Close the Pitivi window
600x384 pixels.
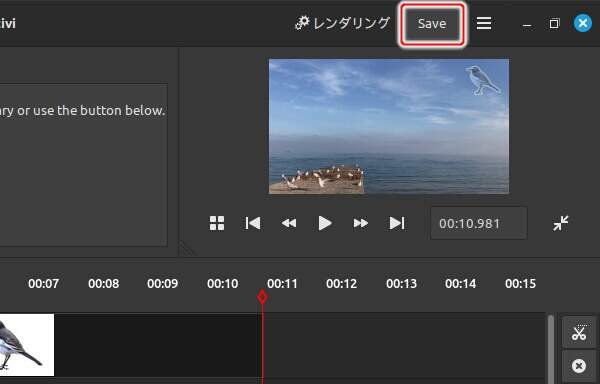[x=583, y=23]
